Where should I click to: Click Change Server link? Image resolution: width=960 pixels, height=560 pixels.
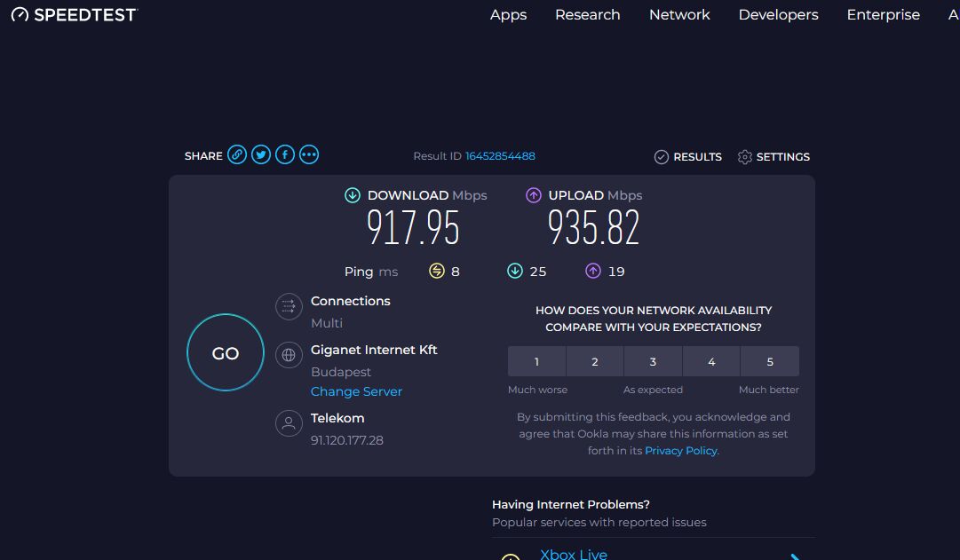point(356,391)
